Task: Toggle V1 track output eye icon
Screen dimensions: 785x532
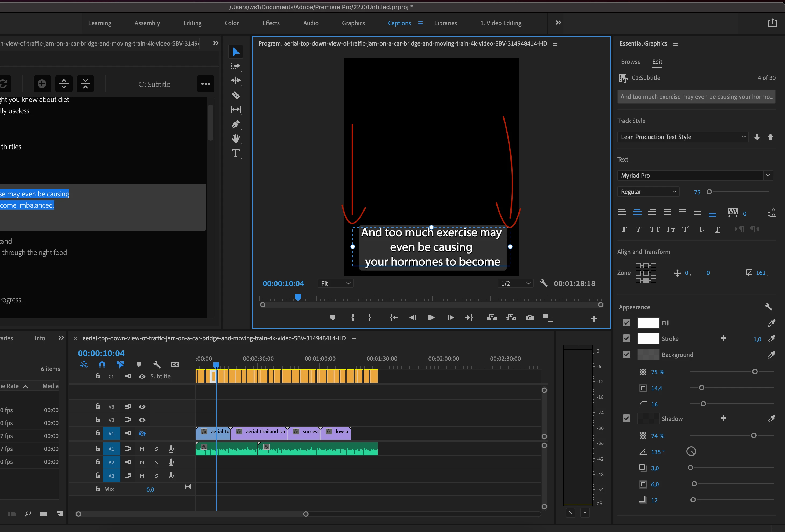Action: 142,433
